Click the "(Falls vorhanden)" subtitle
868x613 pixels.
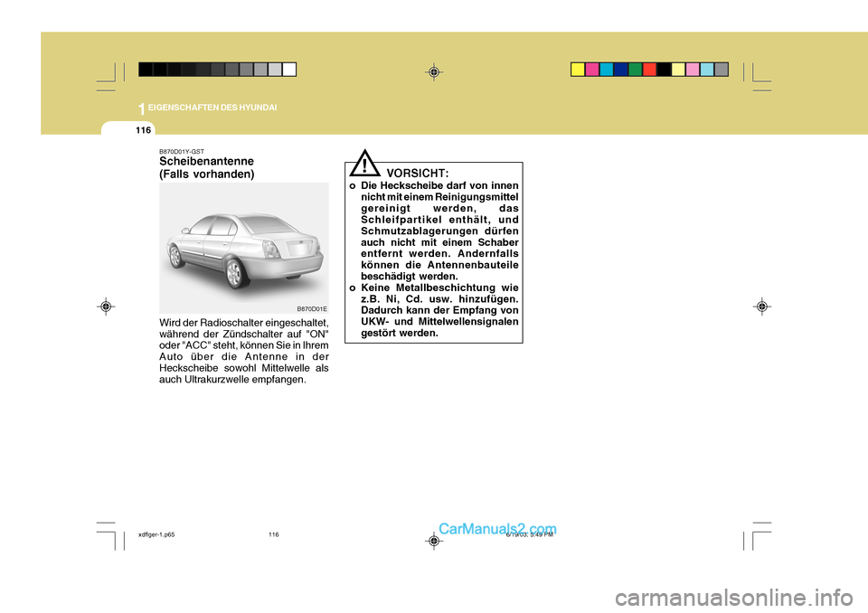(207, 174)
